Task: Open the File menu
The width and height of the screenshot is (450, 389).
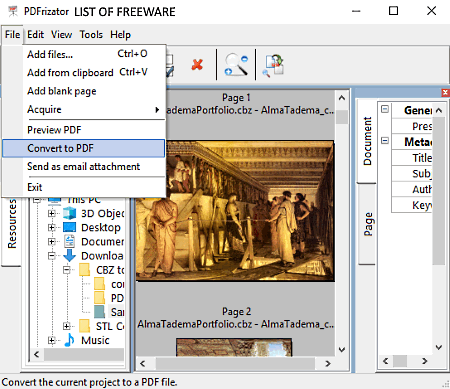Action: 12,34
